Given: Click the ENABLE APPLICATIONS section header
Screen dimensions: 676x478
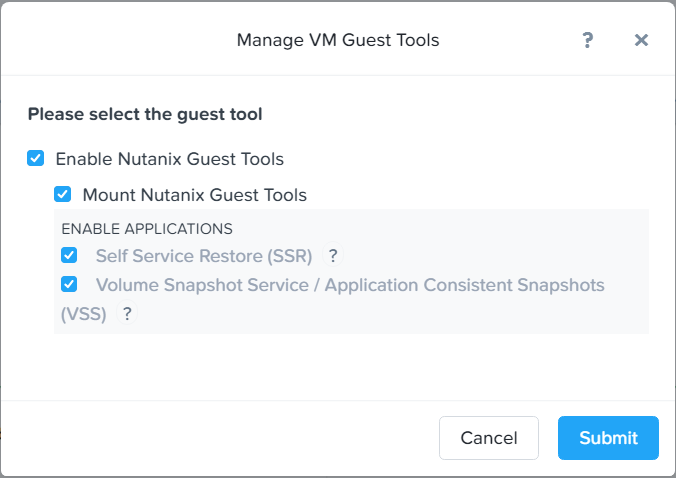Looking at the screenshot, I should point(147,229).
